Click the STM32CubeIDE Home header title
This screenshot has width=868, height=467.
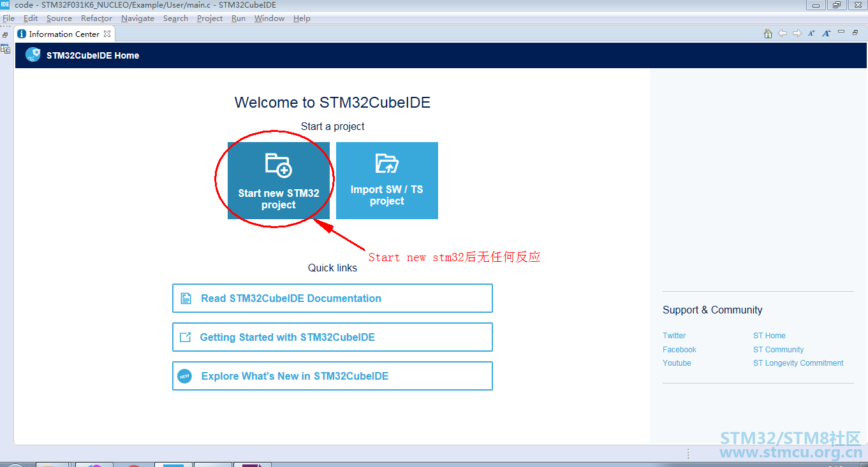[92, 55]
